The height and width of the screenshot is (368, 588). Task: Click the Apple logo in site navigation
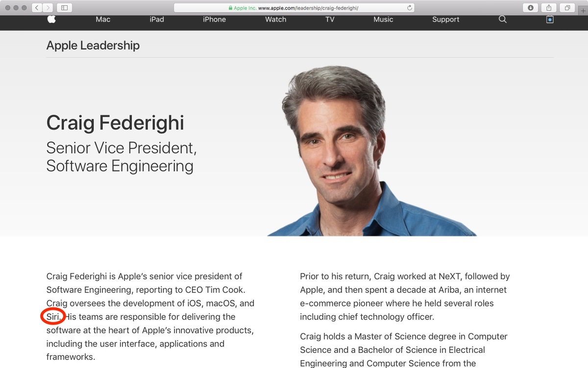pyautogui.click(x=51, y=19)
